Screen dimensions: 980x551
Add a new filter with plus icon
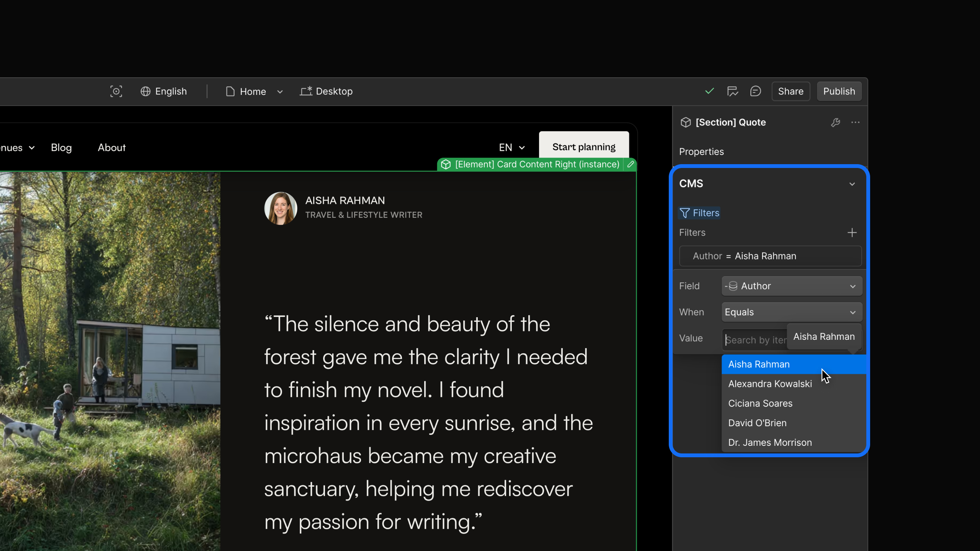(852, 232)
